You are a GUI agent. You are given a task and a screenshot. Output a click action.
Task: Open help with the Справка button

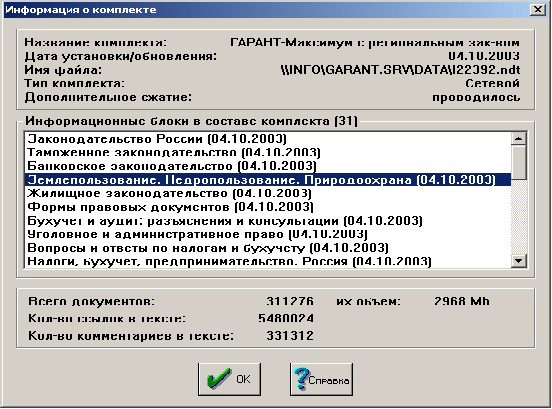(x=321, y=379)
